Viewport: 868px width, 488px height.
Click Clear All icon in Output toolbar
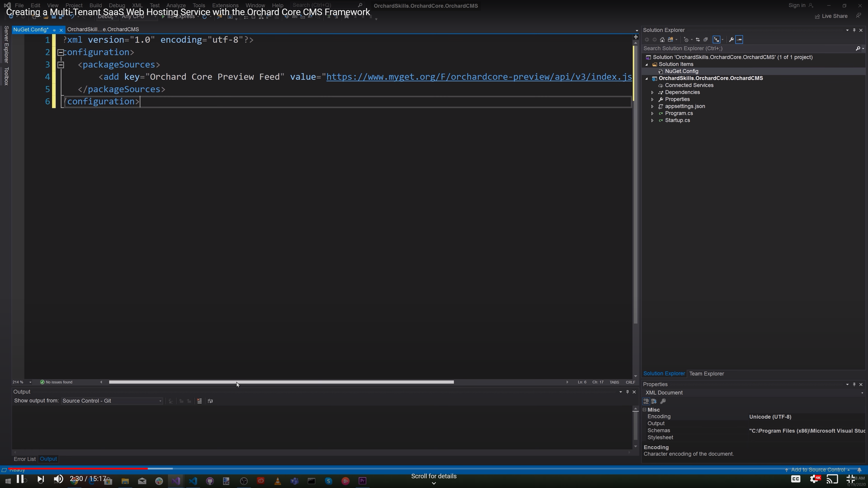tap(199, 401)
